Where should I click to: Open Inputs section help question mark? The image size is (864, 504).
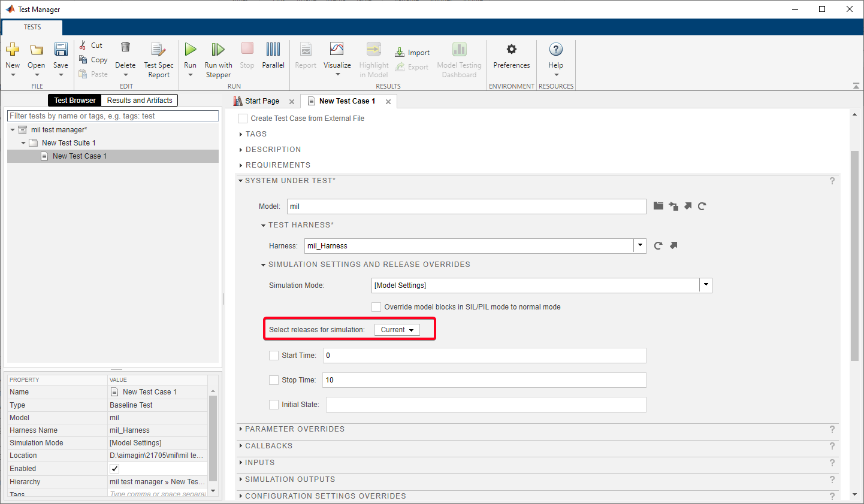pos(832,463)
